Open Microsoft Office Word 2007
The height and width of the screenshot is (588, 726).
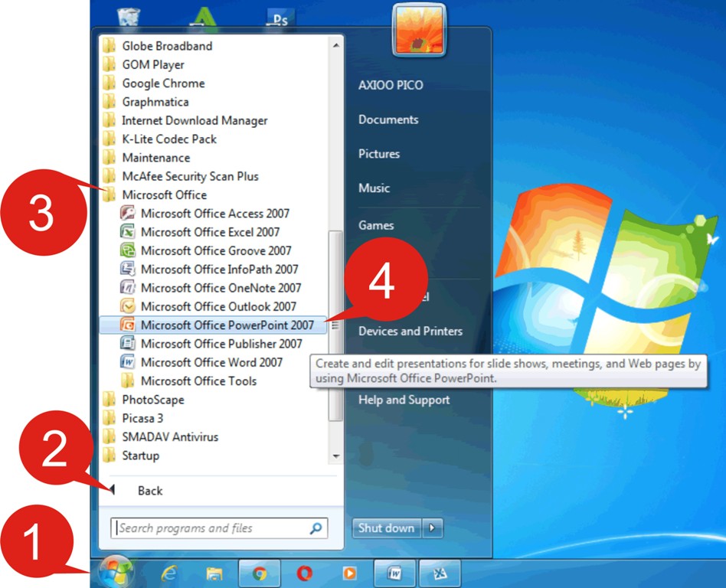point(201,362)
